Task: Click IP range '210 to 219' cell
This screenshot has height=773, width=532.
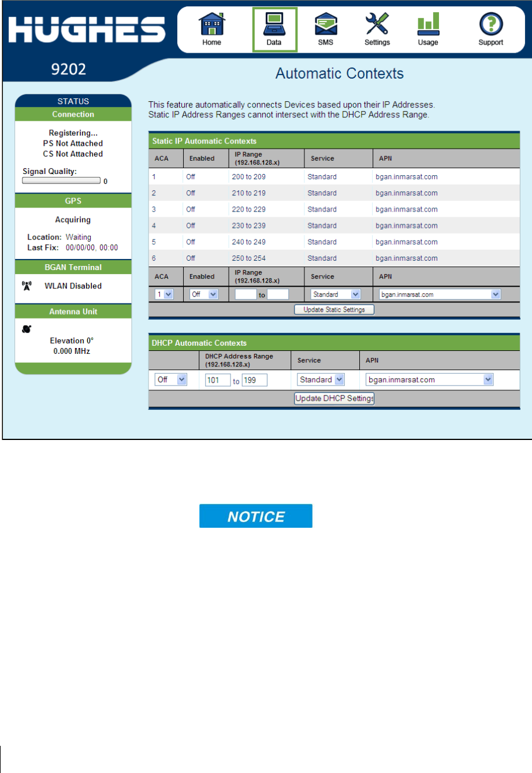Action: [248, 193]
